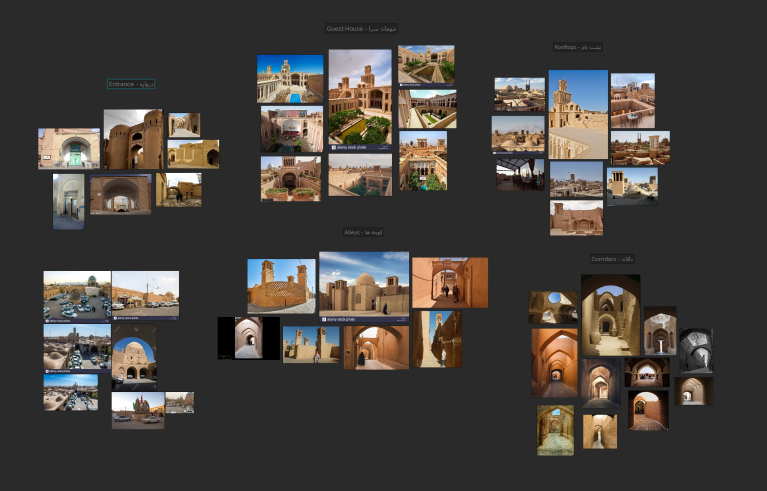Select the large domed building image in Alleys
Screen dimensions: 767x491
pos(364,284)
